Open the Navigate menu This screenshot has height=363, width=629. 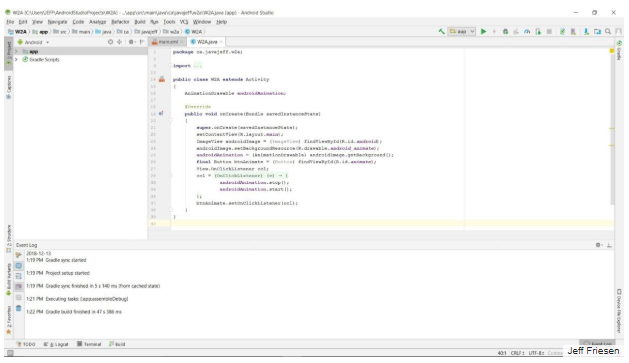point(57,22)
